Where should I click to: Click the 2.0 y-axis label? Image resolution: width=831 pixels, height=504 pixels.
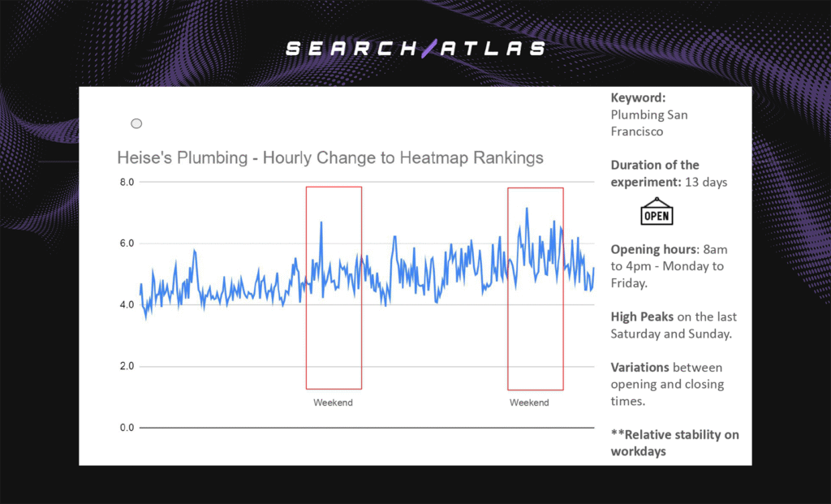(x=127, y=366)
